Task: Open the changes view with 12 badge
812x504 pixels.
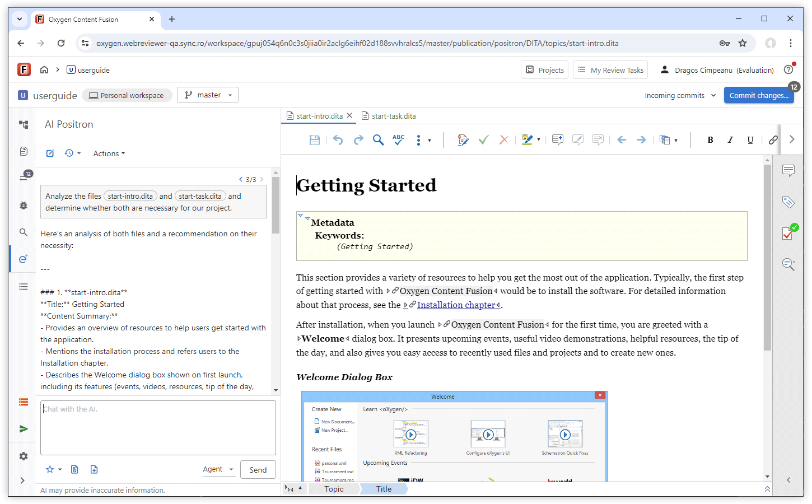Action: [25, 177]
